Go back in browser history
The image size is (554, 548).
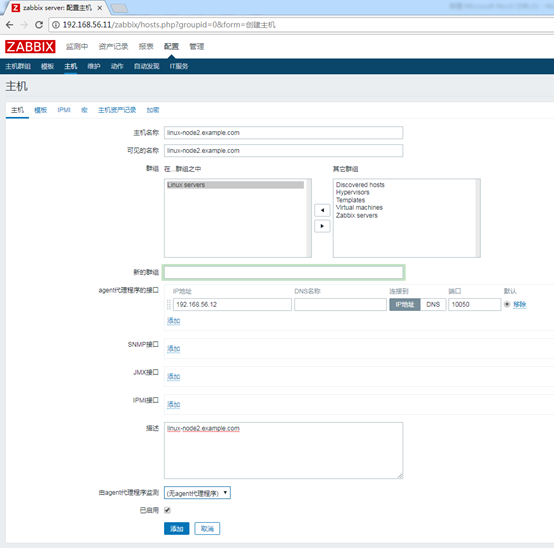tap(10, 25)
